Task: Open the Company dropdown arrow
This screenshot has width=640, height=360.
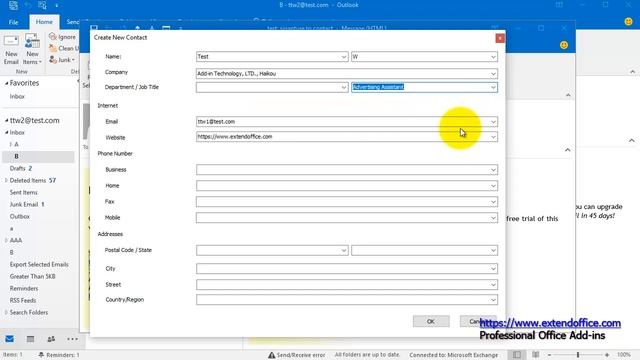Action: 493,74
